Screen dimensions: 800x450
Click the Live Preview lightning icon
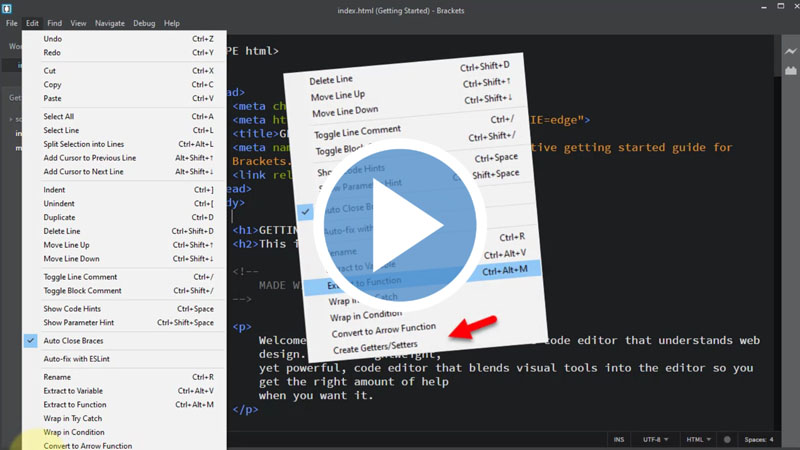[x=790, y=51]
